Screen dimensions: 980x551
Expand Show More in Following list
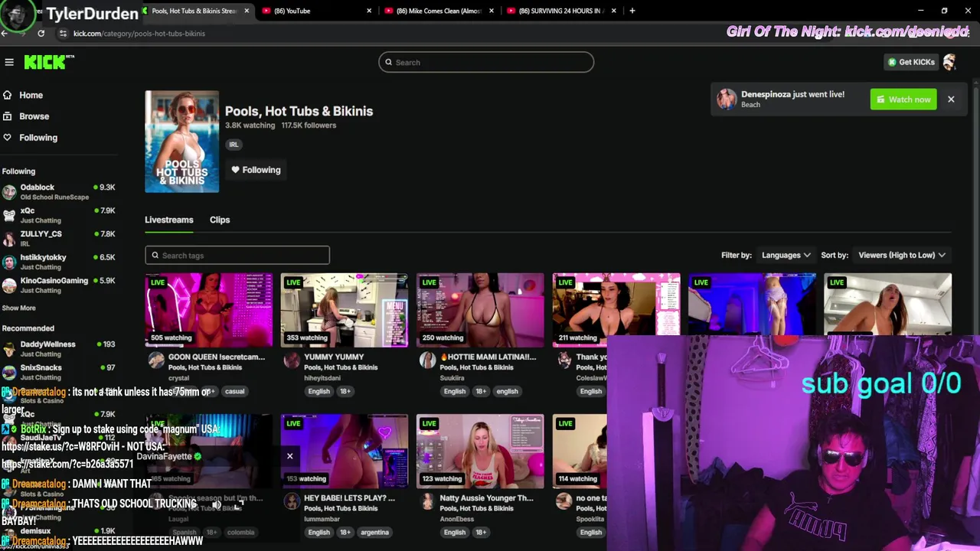coord(18,308)
